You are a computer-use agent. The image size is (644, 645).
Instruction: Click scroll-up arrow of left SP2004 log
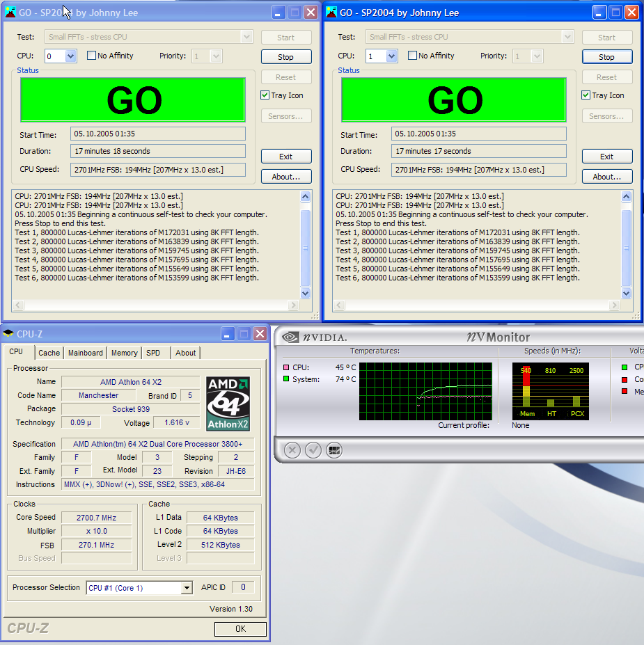[305, 197]
